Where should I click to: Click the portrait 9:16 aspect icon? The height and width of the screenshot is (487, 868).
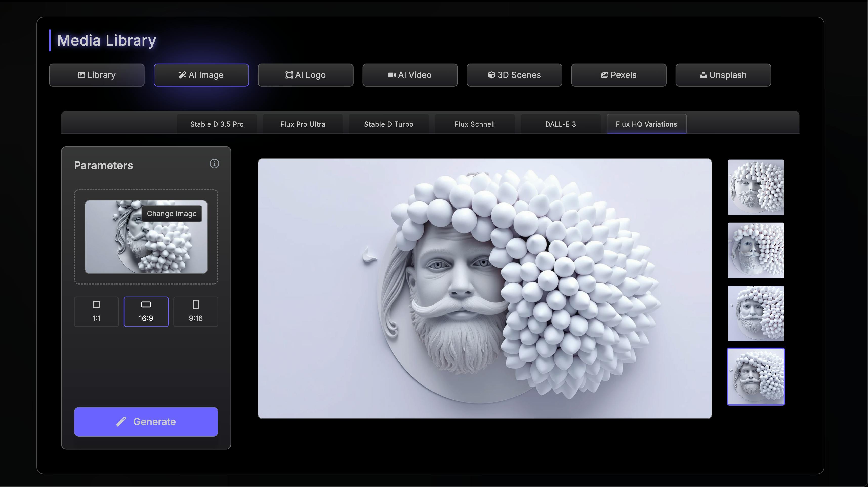tap(196, 305)
